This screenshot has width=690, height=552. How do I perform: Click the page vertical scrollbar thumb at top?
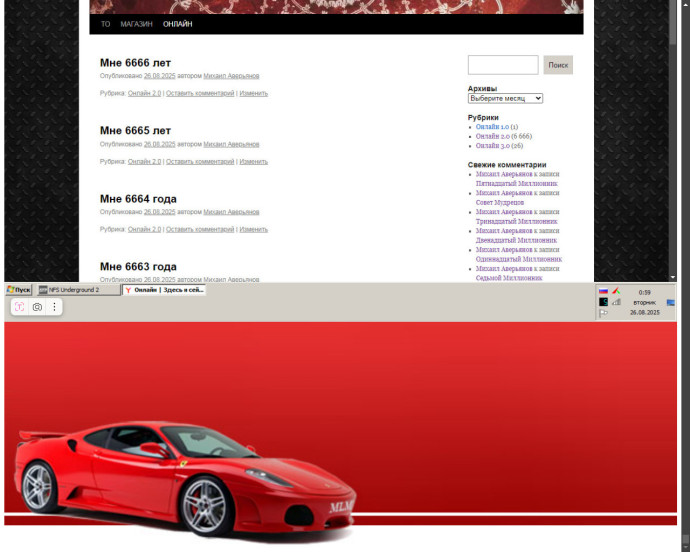pyautogui.click(x=672, y=22)
